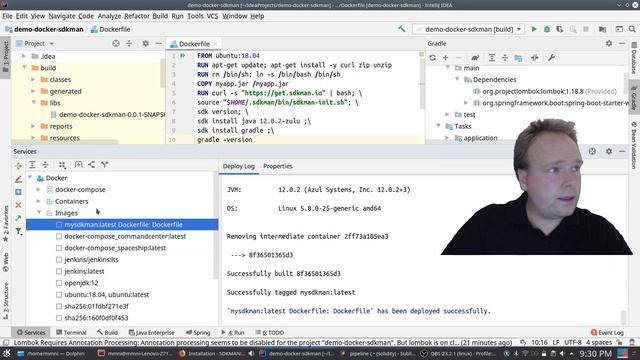The height and width of the screenshot is (360, 640).
Task: Start debugging with the green bug icon
Action: pyautogui.click(x=547, y=29)
